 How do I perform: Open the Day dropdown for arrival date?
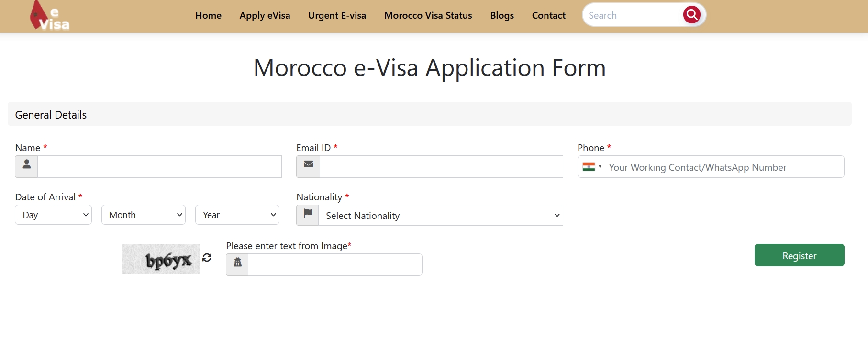(53, 215)
